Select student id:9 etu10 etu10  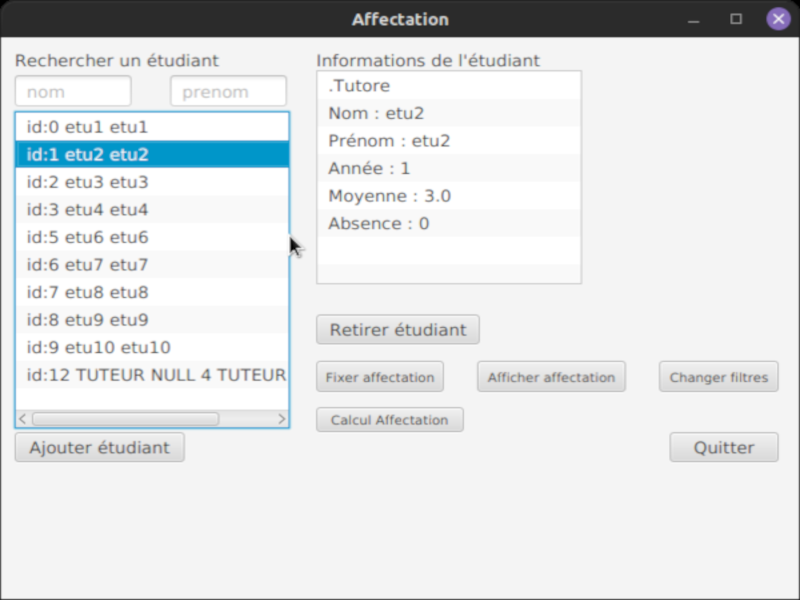click(152, 347)
